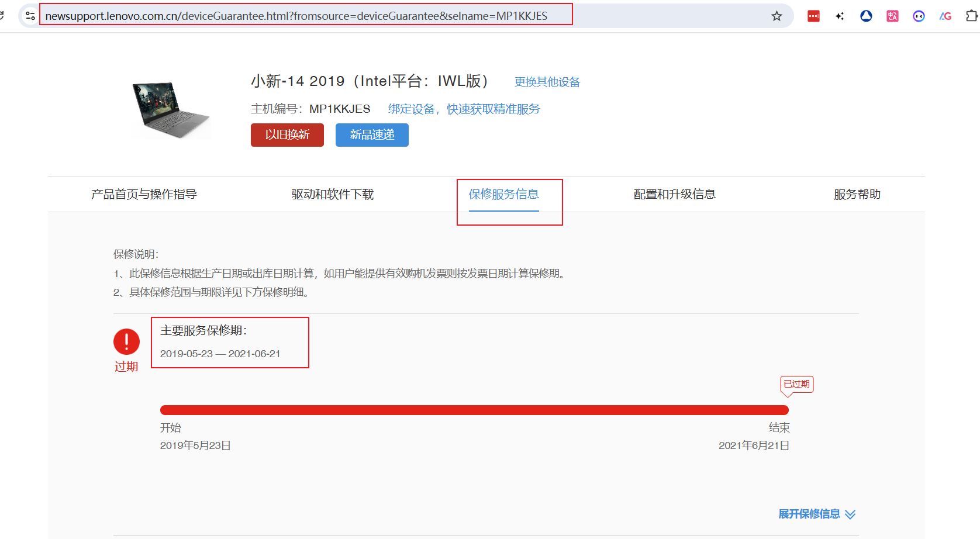Click the start date 2019年5月23日

(195, 445)
